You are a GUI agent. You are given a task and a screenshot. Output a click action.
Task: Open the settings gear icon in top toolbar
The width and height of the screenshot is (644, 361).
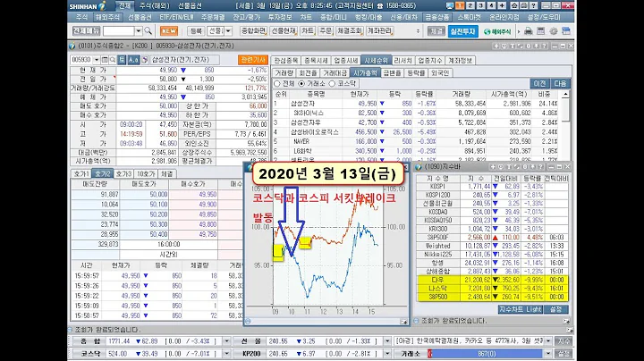(554, 31)
